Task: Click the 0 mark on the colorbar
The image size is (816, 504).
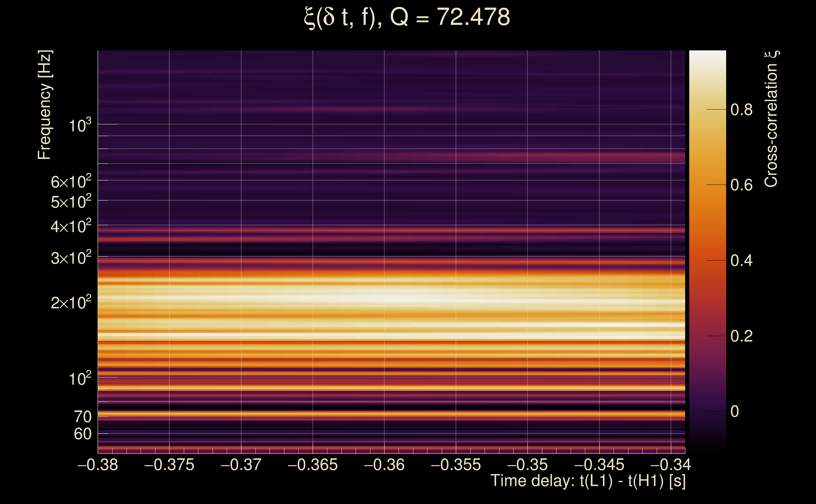Action: [735, 411]
